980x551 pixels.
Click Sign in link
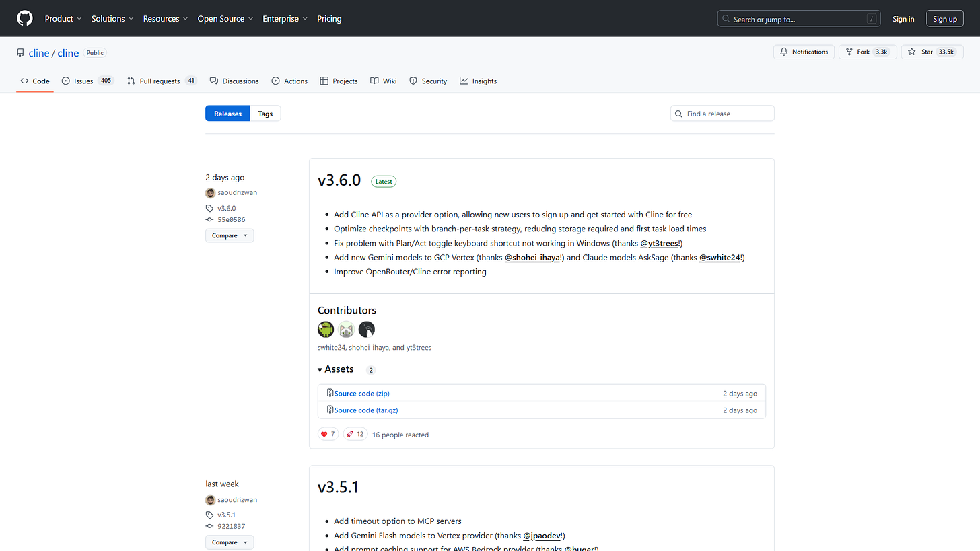(x=903, y=19)
